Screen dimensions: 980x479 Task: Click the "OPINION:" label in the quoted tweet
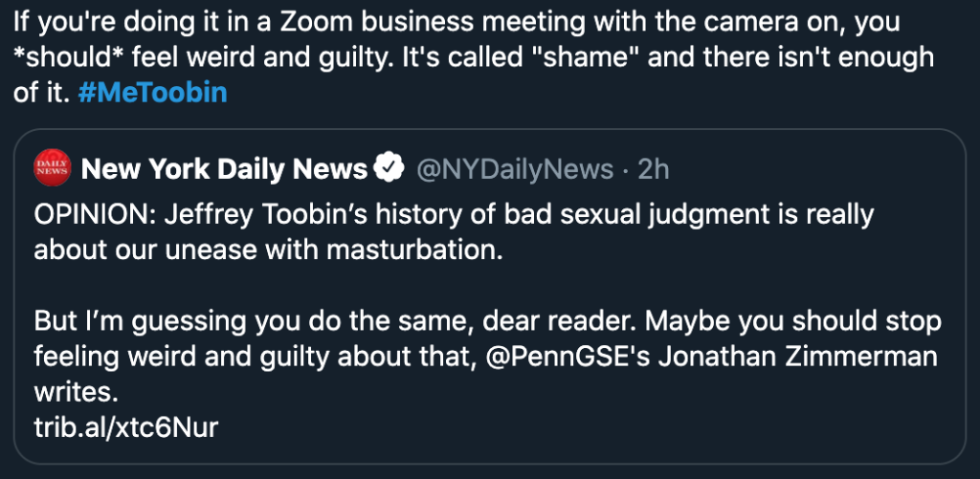(95, 215)
